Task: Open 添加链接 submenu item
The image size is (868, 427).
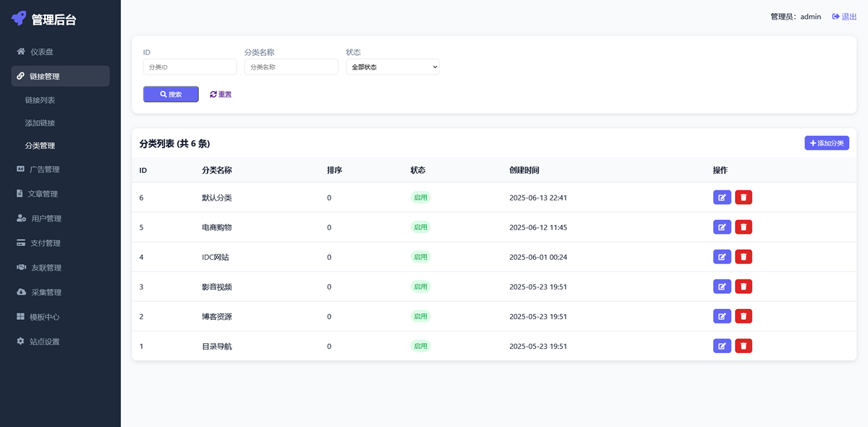Action: tap(40, 123)
